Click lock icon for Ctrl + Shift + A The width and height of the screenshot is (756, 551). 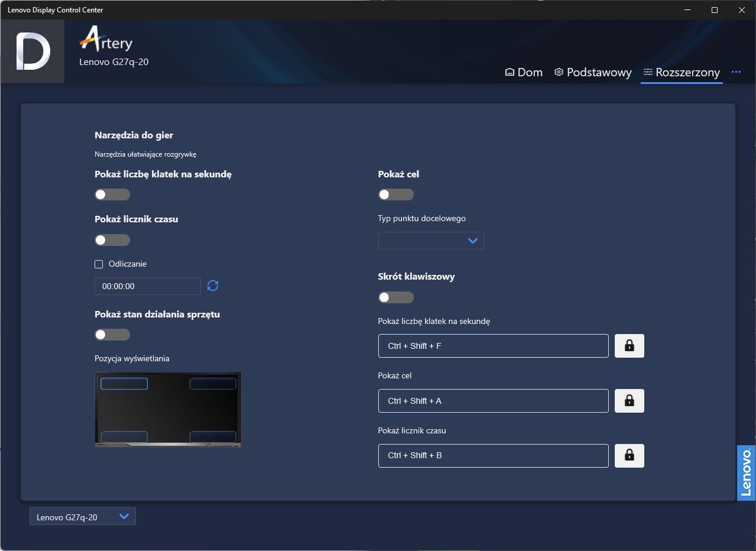pos(630,401)
